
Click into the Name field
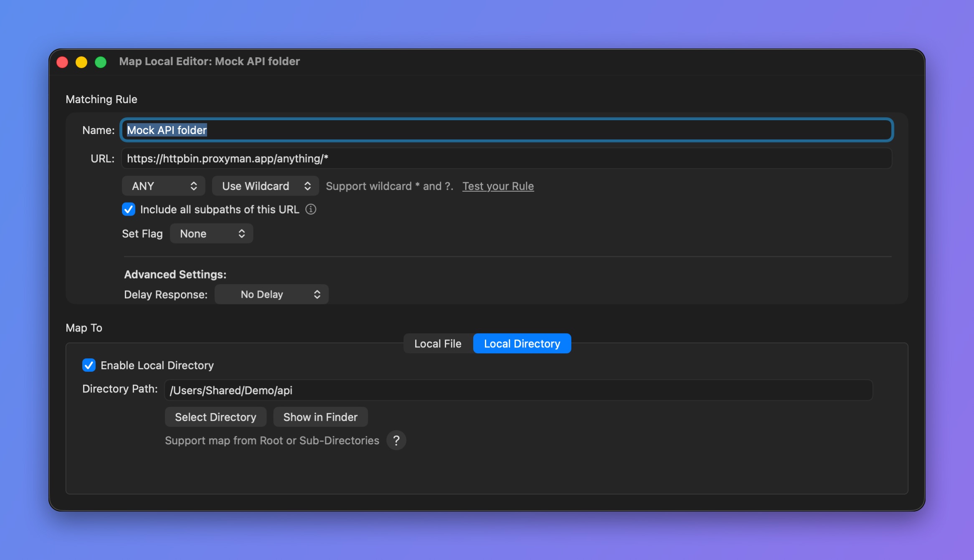[x=507, y=130]
